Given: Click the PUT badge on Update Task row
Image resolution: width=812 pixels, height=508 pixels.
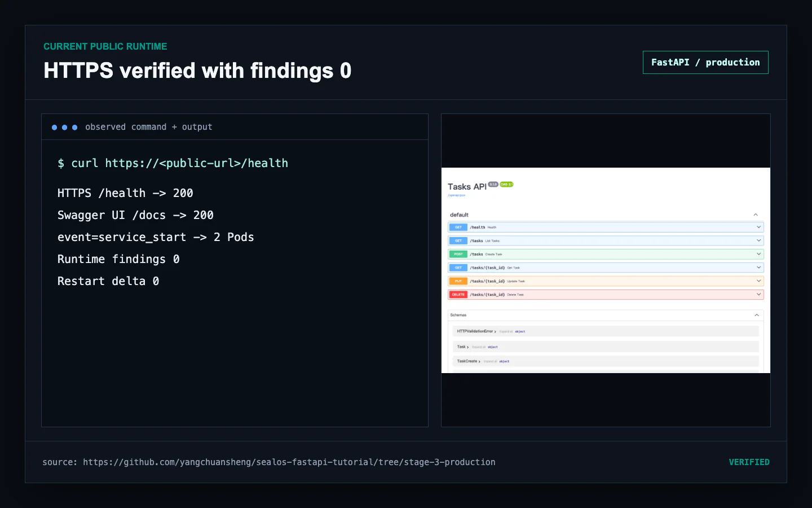Looking at the screenshot, I should pos(458,281).
